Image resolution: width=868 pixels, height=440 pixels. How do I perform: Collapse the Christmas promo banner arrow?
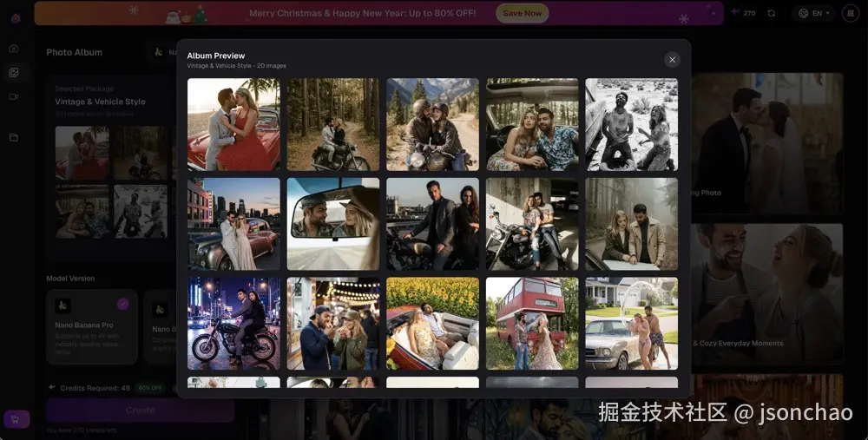(713, 13)
